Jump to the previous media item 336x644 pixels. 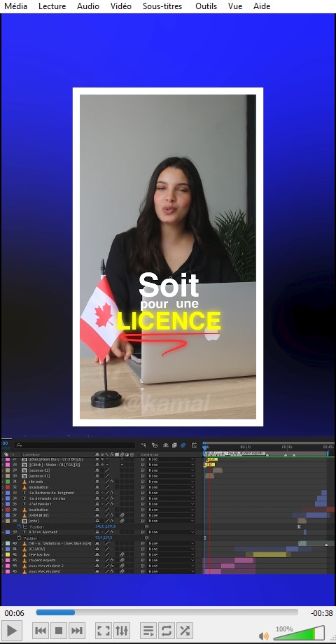41,631
